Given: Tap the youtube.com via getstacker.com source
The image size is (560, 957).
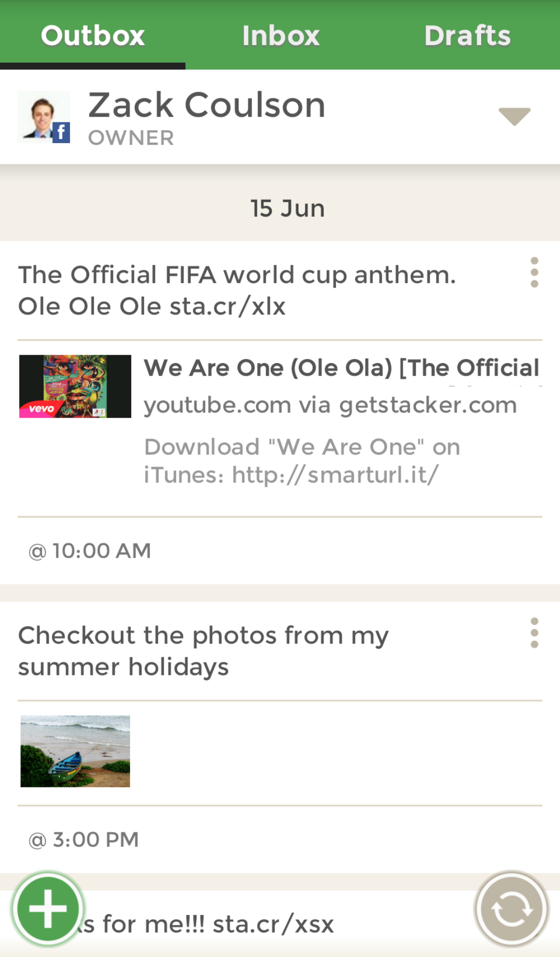Looking at the screenshot, I should click(330, 405).
